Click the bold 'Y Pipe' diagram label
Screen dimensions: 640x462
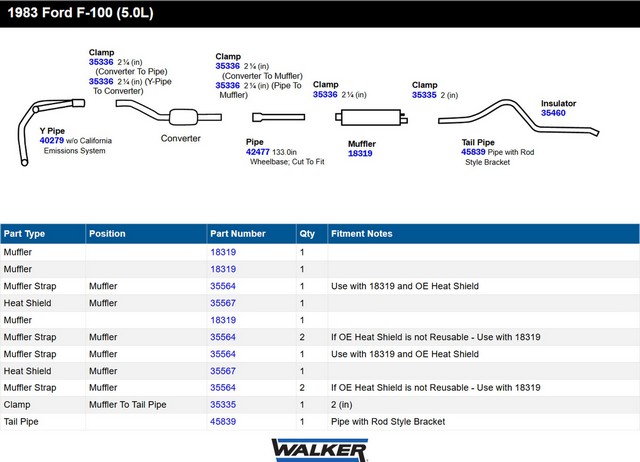(x=52, y=131)
